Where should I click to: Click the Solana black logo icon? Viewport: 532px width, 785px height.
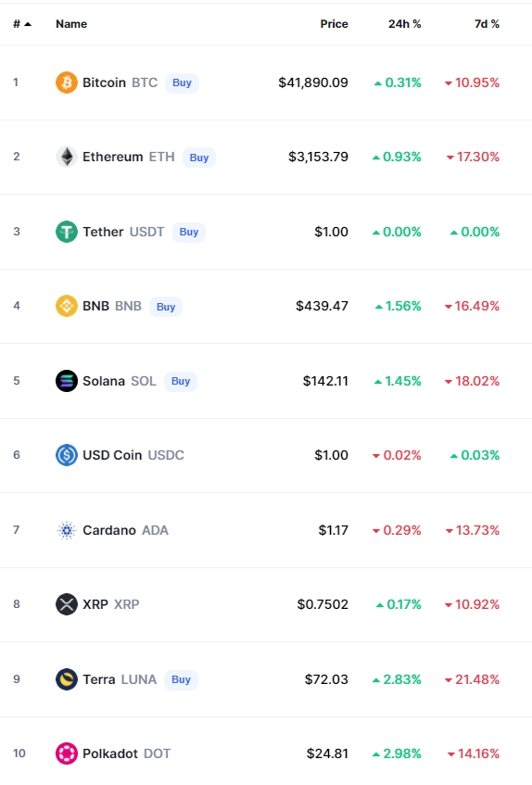tap(67, 381)
